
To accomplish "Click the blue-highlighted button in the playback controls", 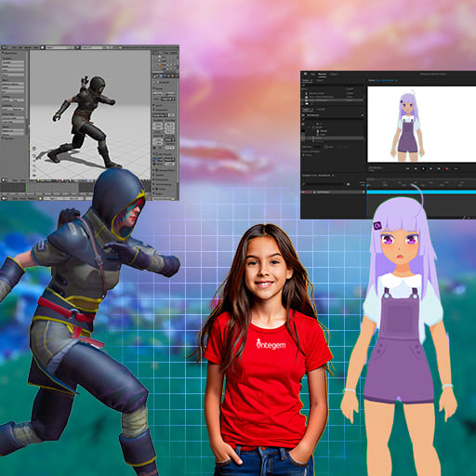I will [x=423, y=168].
